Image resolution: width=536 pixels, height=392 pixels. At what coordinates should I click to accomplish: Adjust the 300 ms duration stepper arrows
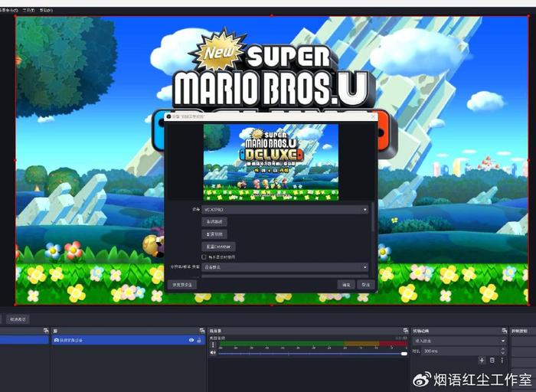(x=502, y=351)
